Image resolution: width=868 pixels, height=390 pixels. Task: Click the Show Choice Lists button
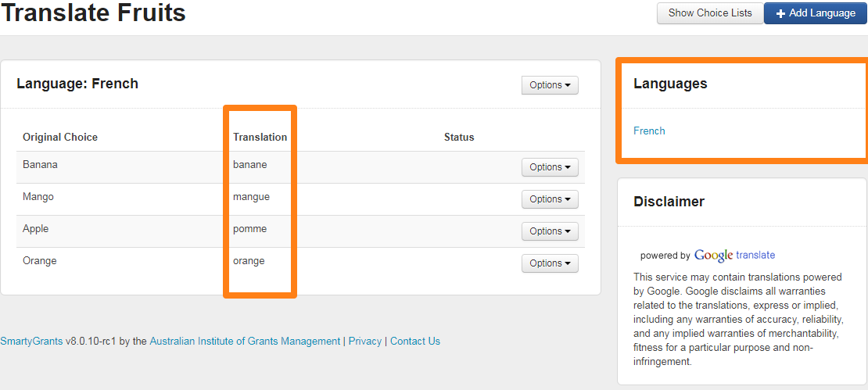pos(709,13)
